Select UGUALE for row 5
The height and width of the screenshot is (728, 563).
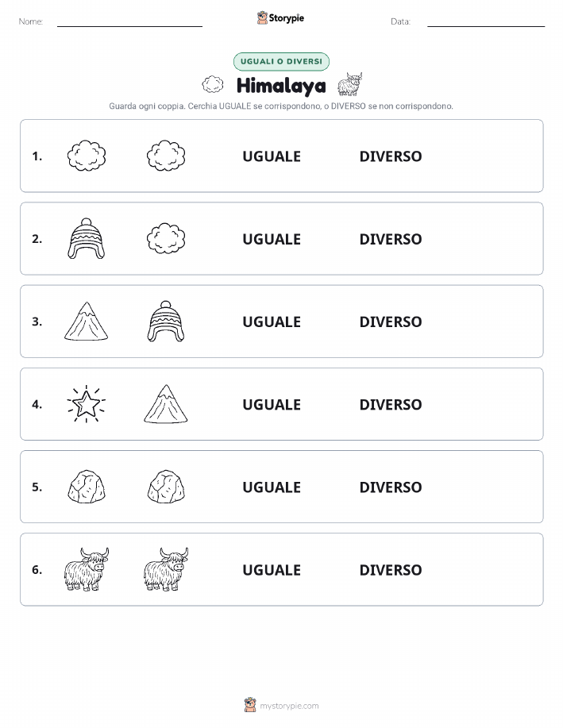click(x=272, y=487)
